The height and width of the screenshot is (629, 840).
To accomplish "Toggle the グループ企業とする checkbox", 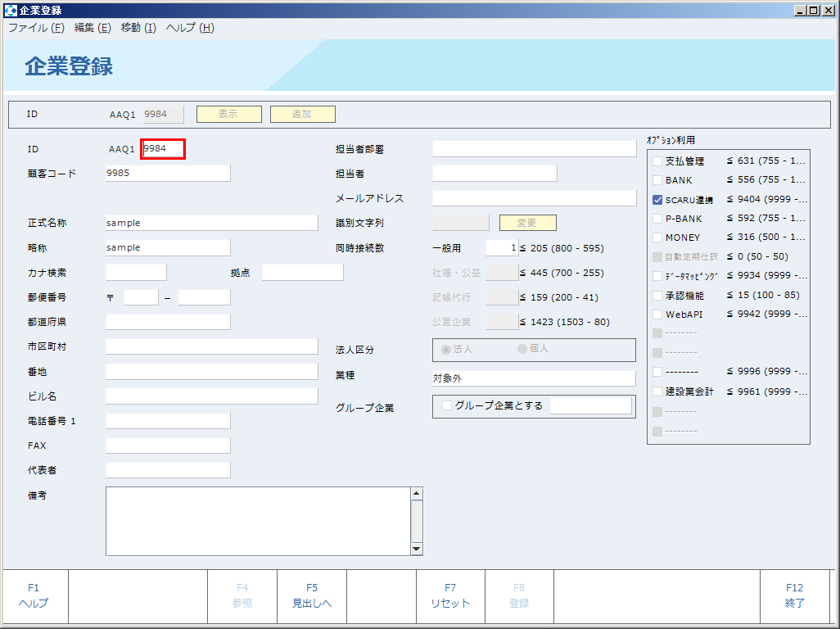I will (447, 405).
